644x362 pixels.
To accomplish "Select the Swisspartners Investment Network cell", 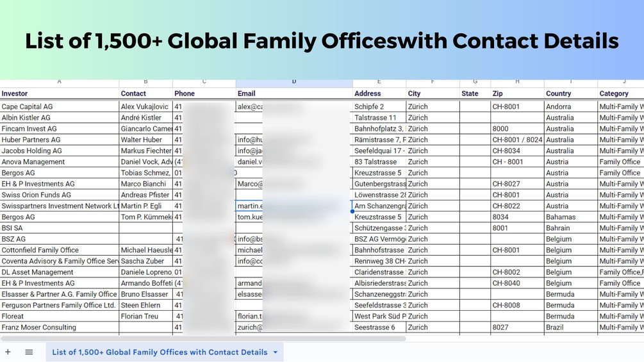I will pyautogui.click(x=60, y=206).
